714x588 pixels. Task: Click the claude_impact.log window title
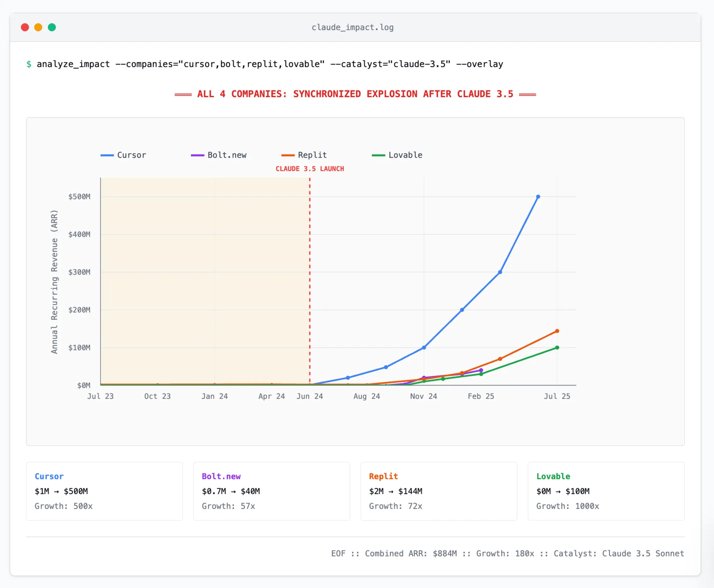point(352,27)
